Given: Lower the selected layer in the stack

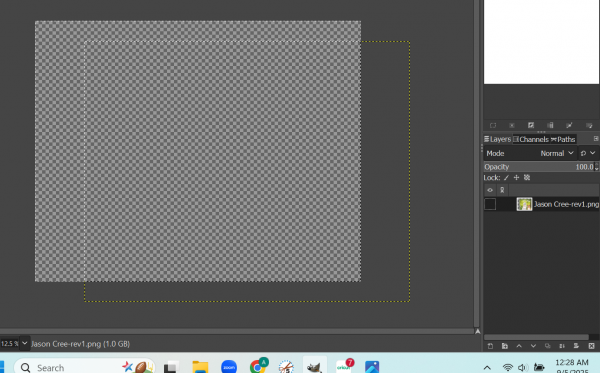Looking at the screenshot, I should pos(533,346).
